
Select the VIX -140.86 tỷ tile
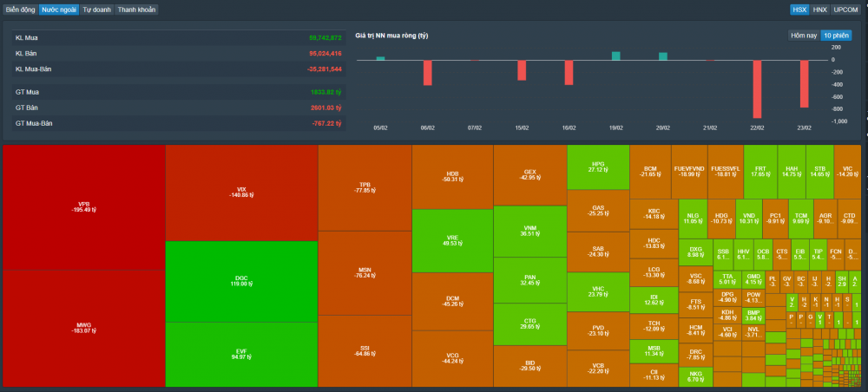(241, 193)
